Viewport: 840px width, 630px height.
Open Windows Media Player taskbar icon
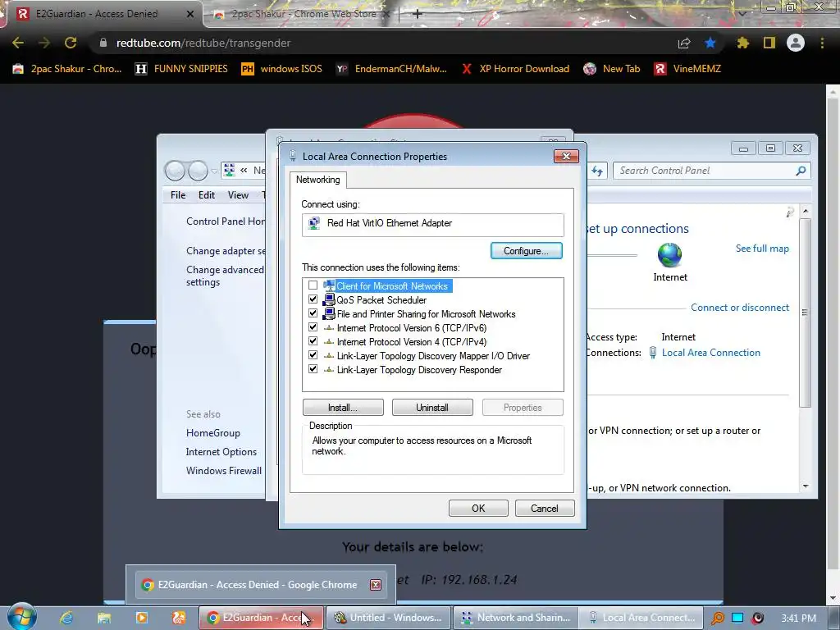[x=141, y=618]
